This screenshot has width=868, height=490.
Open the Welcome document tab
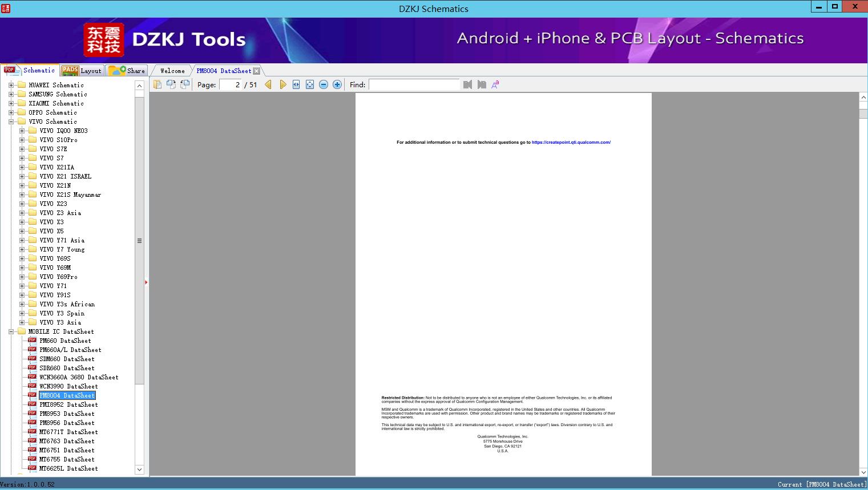(172, 71)
